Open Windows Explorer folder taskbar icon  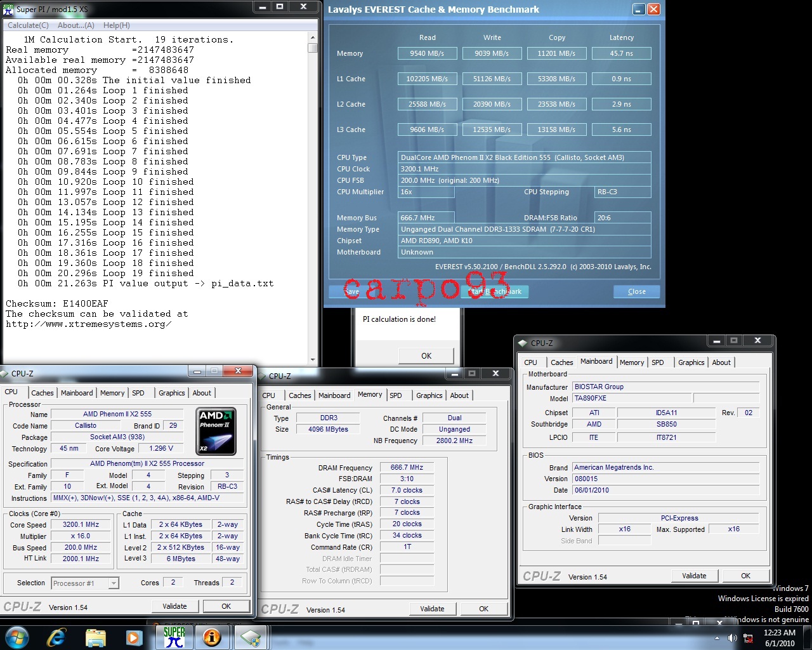(x=95, y=637)
